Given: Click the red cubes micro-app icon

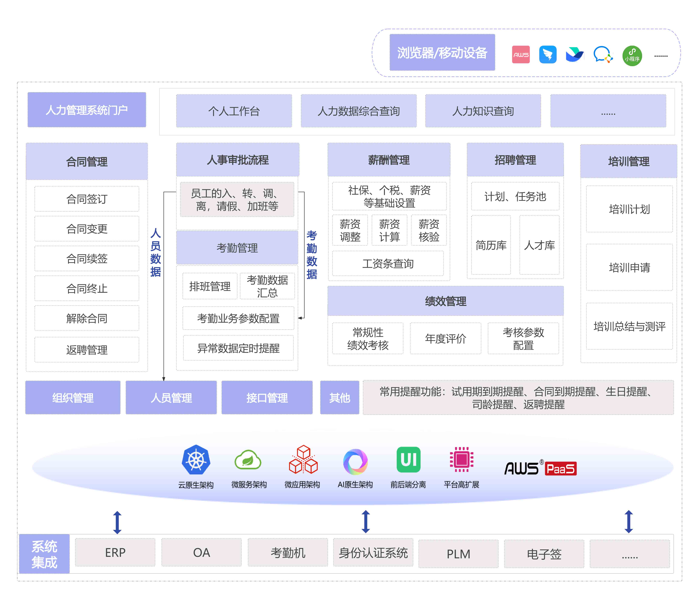Looking at the screenshot, I should coord(303,459).
